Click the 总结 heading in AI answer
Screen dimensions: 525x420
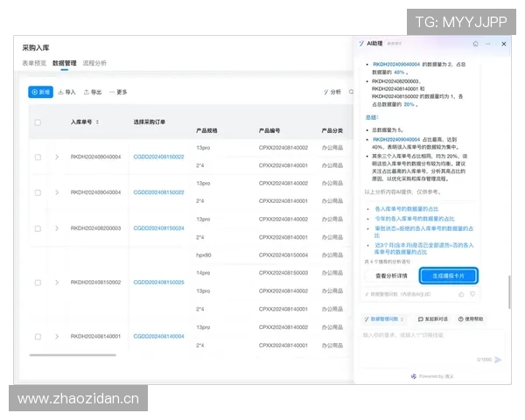[x=372, y=117]
